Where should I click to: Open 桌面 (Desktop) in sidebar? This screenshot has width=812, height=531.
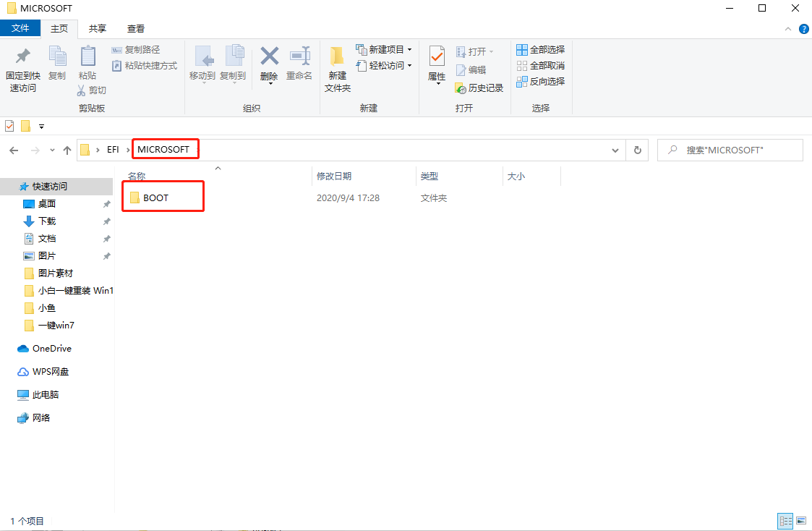click(x=46, y=204)
